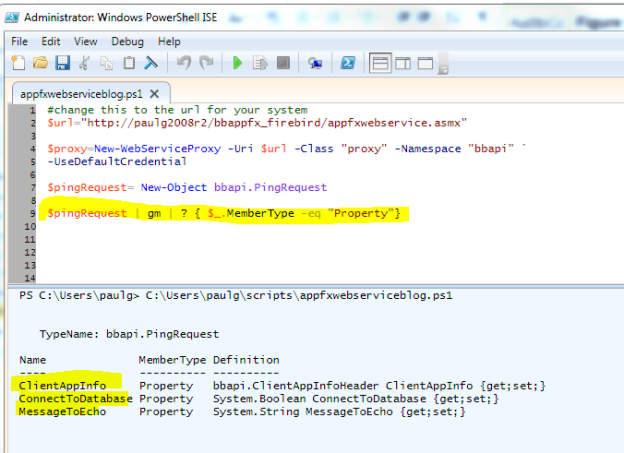Open the New Remote PowerShell Tab icon
Screen dimensions: 624x453
click(315, 63)
